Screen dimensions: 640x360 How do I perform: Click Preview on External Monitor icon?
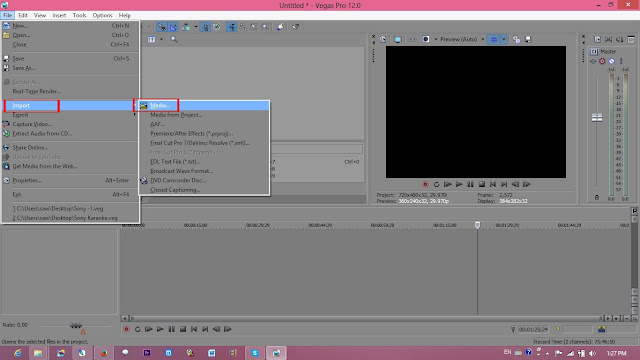click(398, 40)
